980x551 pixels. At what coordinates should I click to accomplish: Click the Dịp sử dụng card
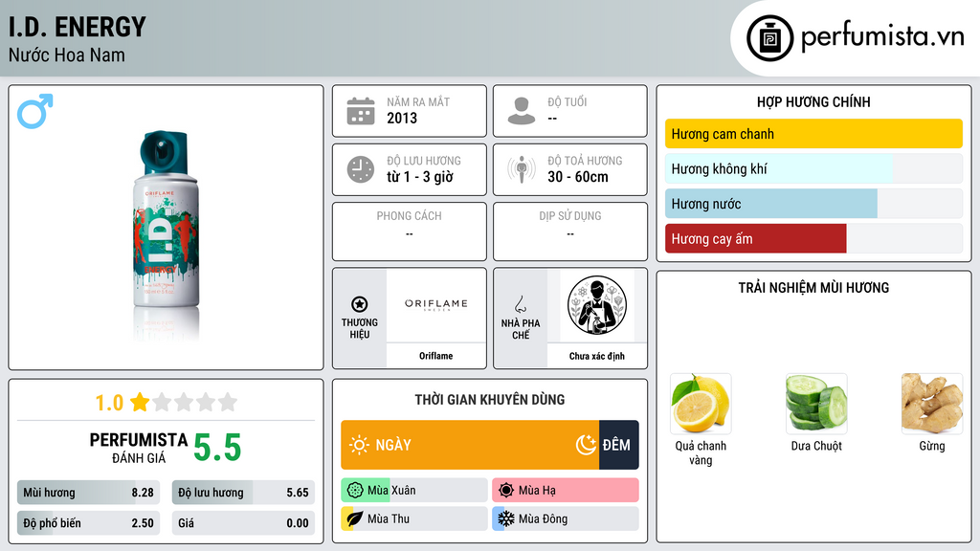[570, 231]
